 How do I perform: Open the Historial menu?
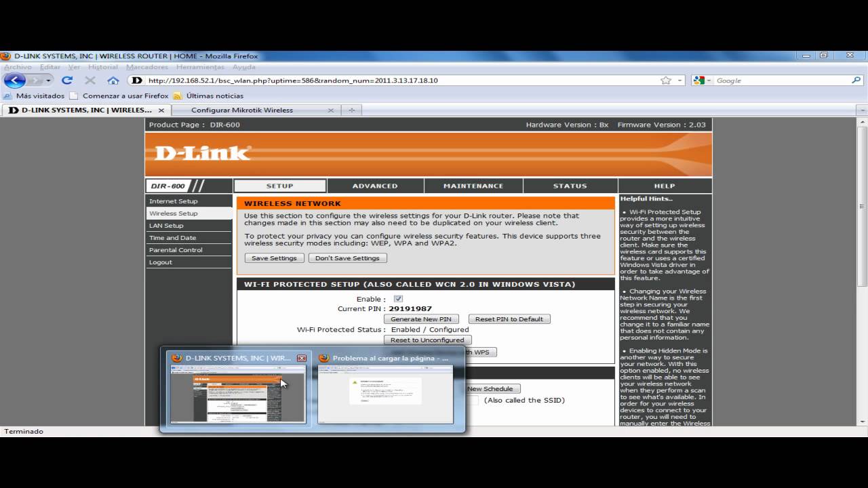103,67
